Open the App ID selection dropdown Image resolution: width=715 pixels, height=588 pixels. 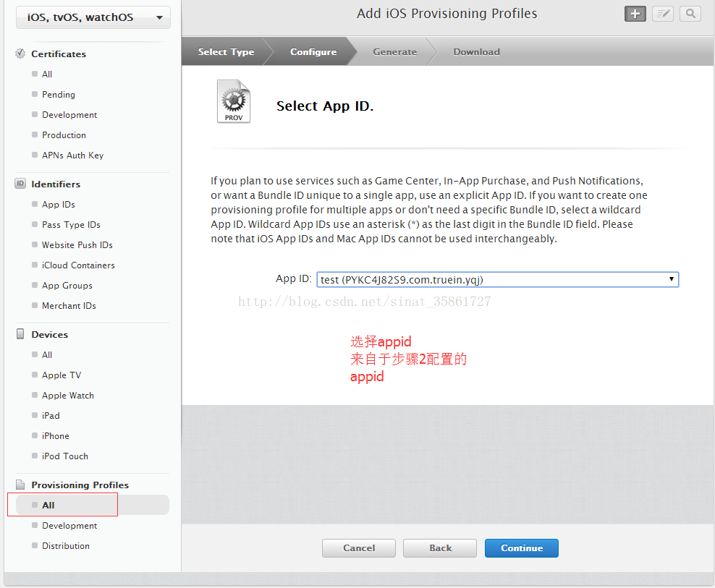pyautogui.click(x=497, y=279)
